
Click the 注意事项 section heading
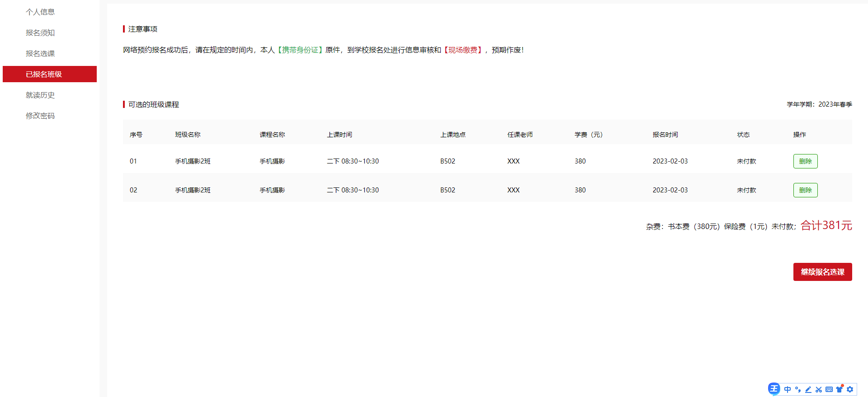(143, 29)
